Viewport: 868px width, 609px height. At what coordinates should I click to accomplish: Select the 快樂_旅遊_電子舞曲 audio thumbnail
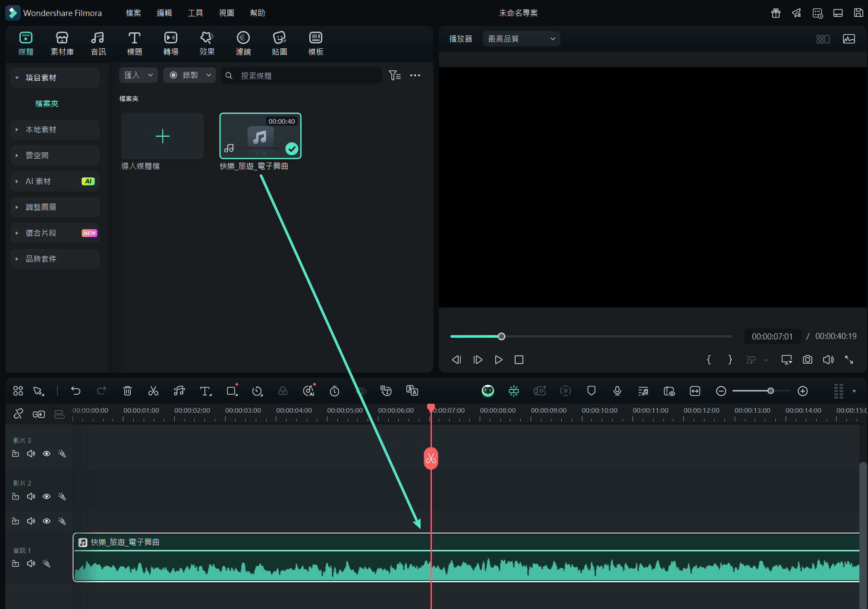pos(260,136)
